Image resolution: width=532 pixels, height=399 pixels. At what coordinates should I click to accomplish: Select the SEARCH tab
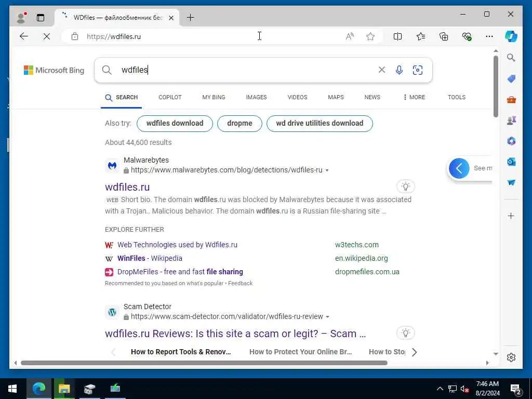tap(121, 97)
